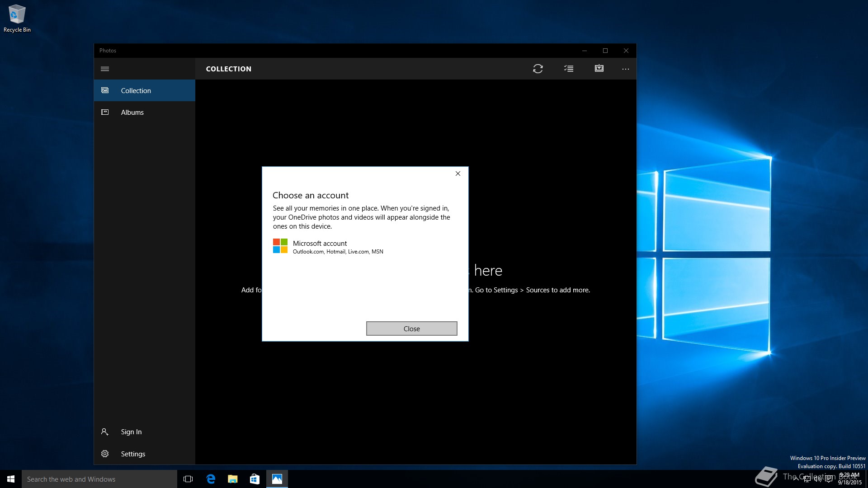Select Collection in the sidebar
Screen dimensions: 868x488
click(144, 90)
